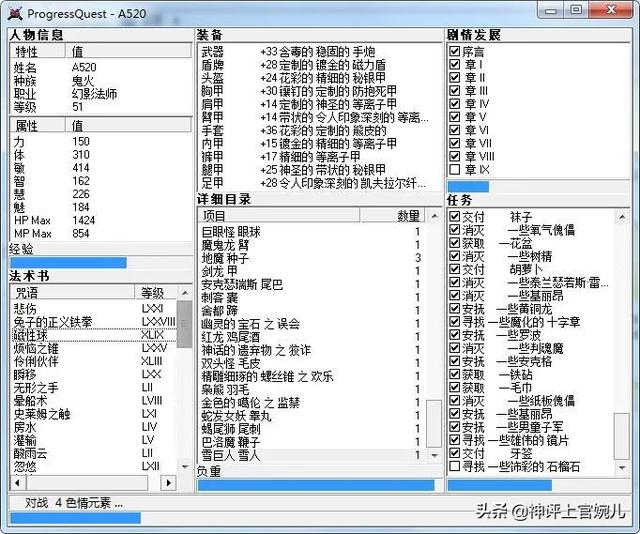Screen dimensions: 640x534
Task: Click the 咒语 column header in spell book
Action: point(73,293)
